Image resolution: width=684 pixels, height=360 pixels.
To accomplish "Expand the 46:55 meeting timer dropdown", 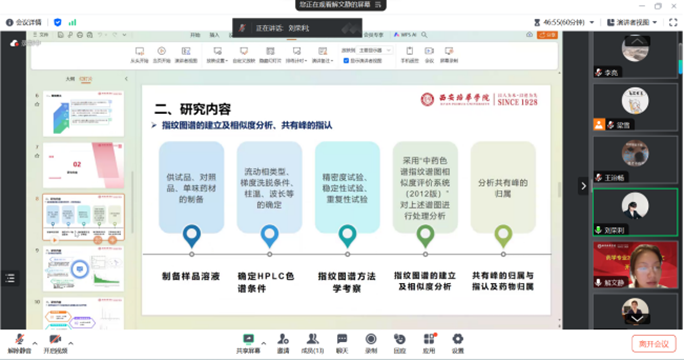I will [592, 22].
